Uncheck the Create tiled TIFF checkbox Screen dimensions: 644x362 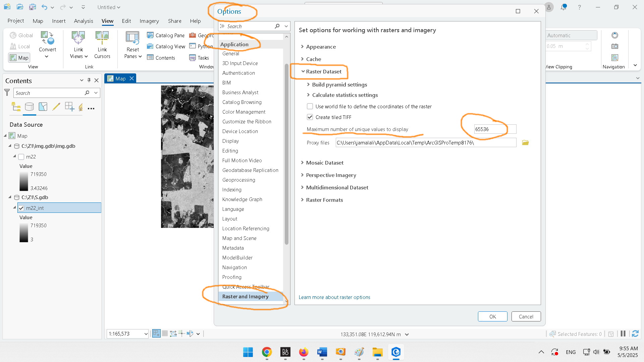click(310, 117)
